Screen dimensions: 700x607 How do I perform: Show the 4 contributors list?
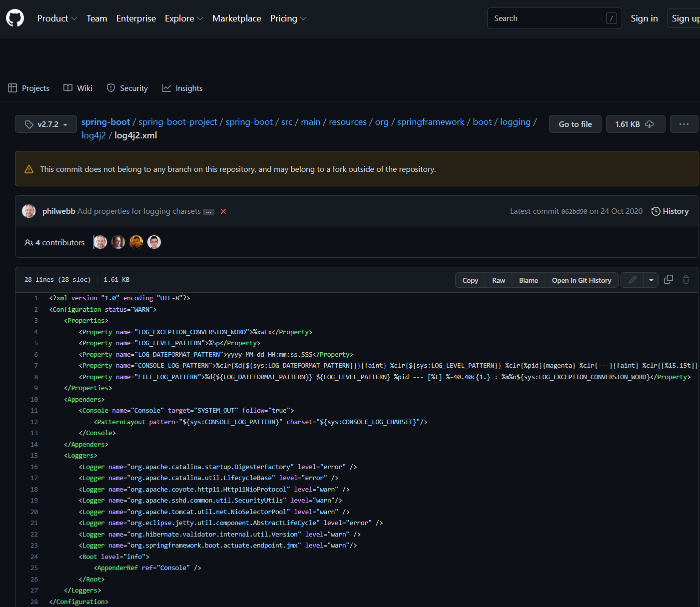[55, 242]
